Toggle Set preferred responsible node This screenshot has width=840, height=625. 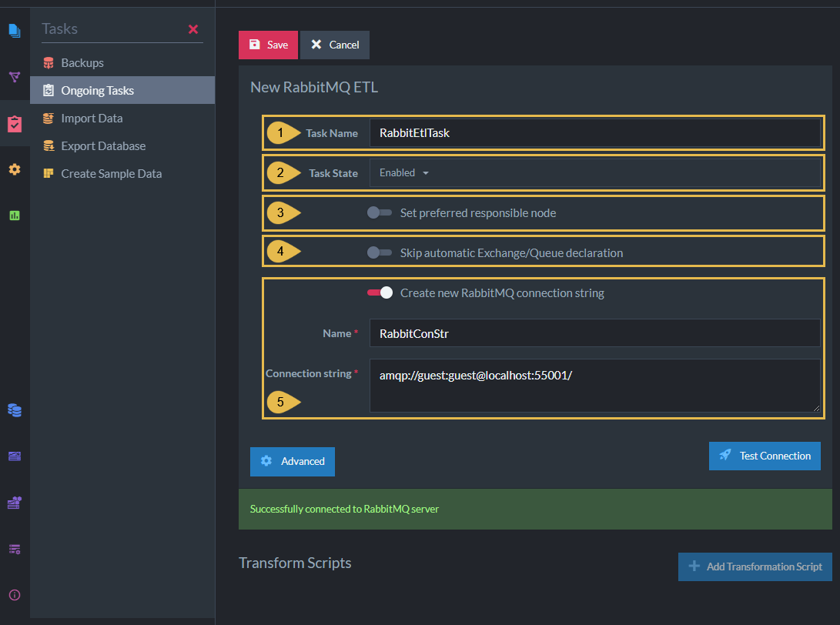pyautogui.click(x=380, y=212)
